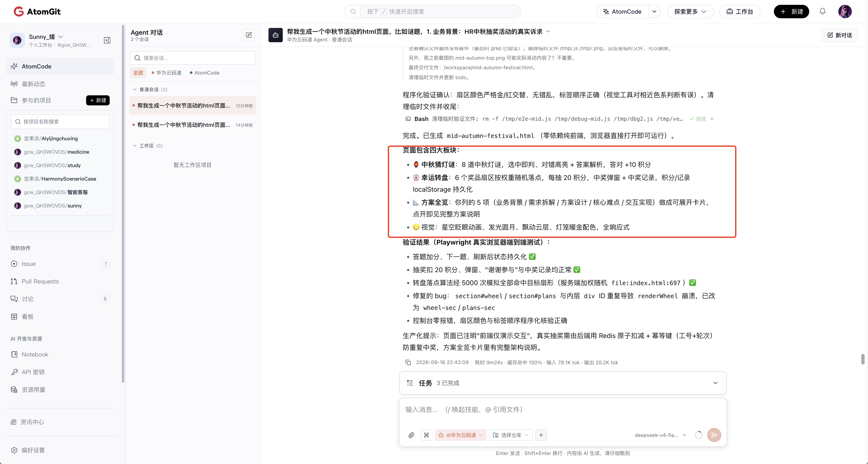Copy the response with copy icon
Image resolution: width=868 pixels, height=464 pixels.
click(x=408, y=362)
